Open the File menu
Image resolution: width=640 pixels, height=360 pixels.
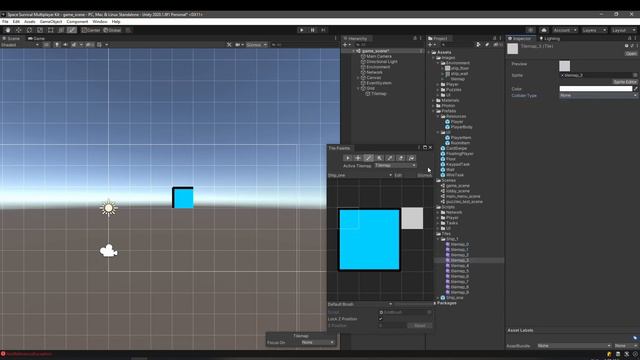click(5, 22)
